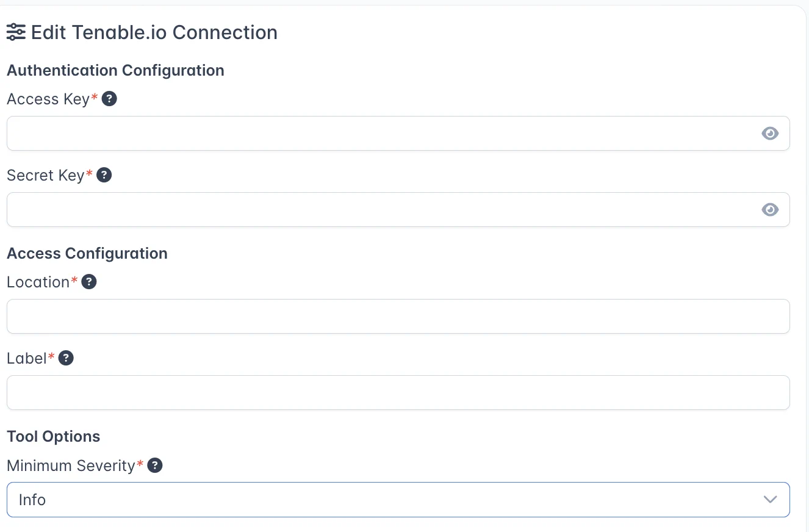Click the Access Configuration section heading

tap(87, 254)
